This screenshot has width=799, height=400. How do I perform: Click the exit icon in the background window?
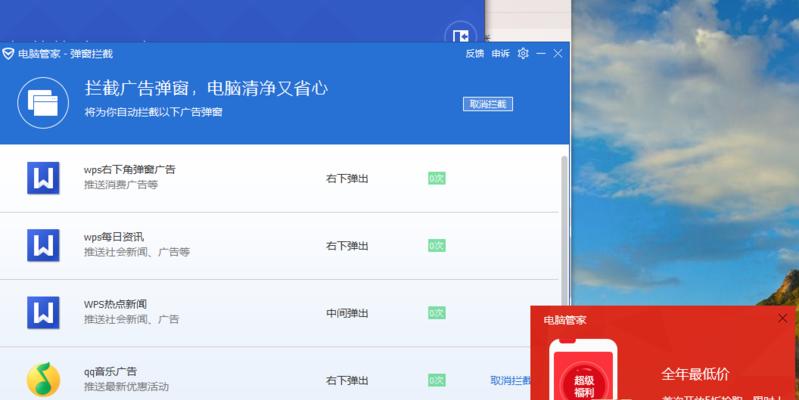(x=461, y=36)
